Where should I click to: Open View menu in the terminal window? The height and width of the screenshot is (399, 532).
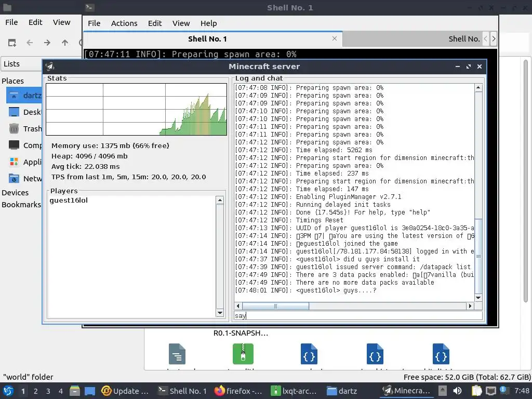(x=181, y=23)
